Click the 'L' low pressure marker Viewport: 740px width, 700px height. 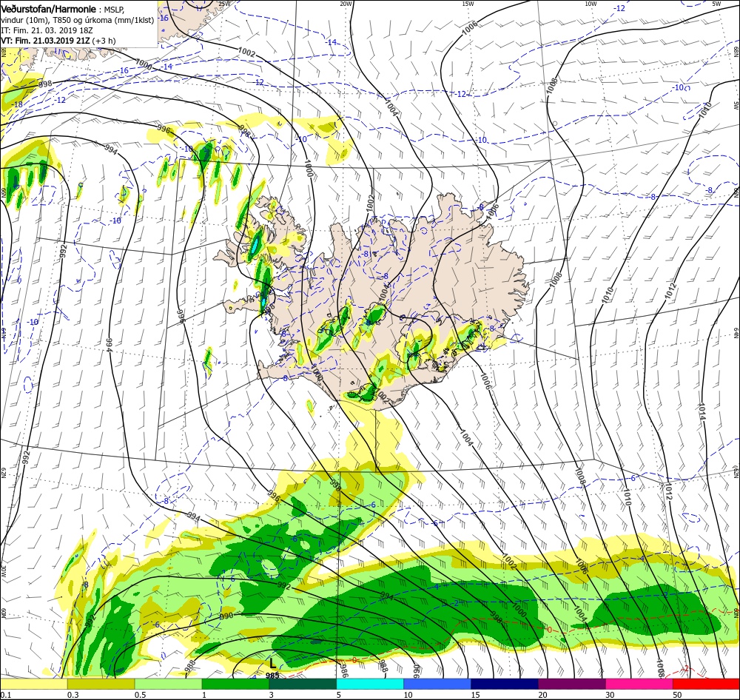coord(272,664)
